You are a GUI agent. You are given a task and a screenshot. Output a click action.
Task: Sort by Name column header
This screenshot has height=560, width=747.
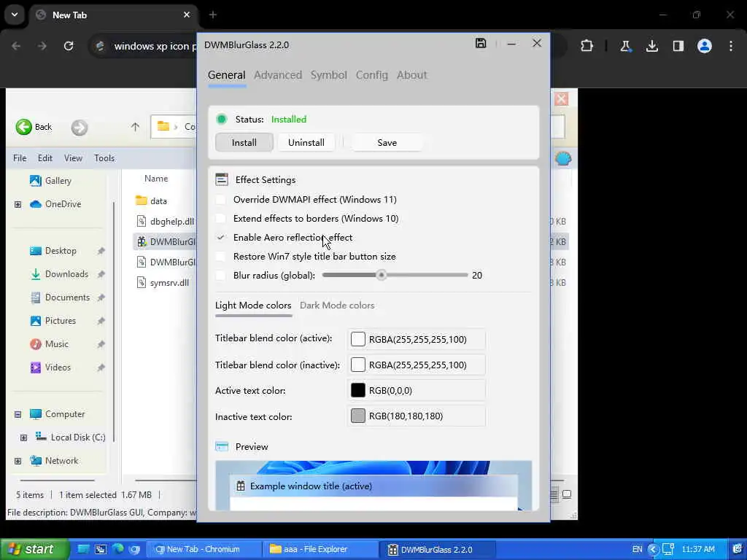pyautogui.click(x=156, y=179)
